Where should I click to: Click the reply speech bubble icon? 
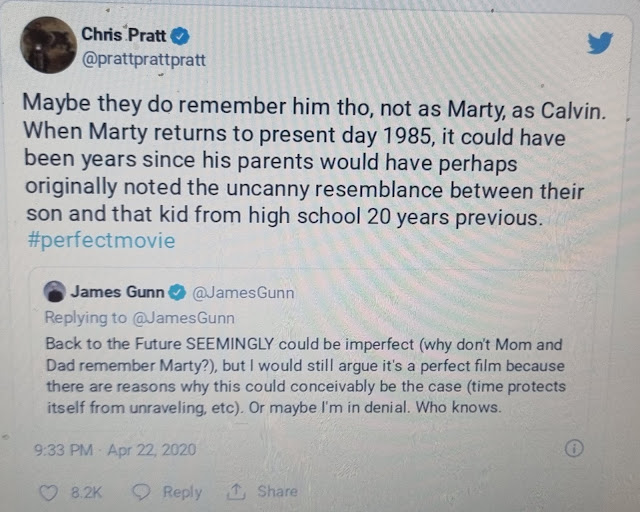coord(142,492)
